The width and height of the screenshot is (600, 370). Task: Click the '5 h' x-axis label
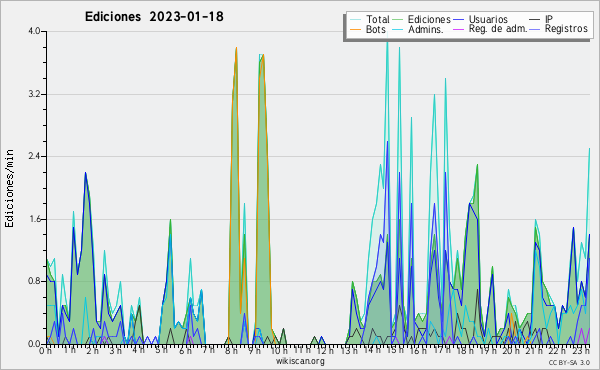[x=162, y=350]
